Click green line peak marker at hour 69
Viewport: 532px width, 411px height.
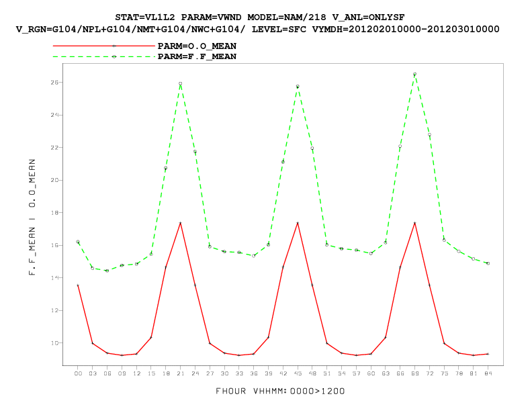pos(414,74)
